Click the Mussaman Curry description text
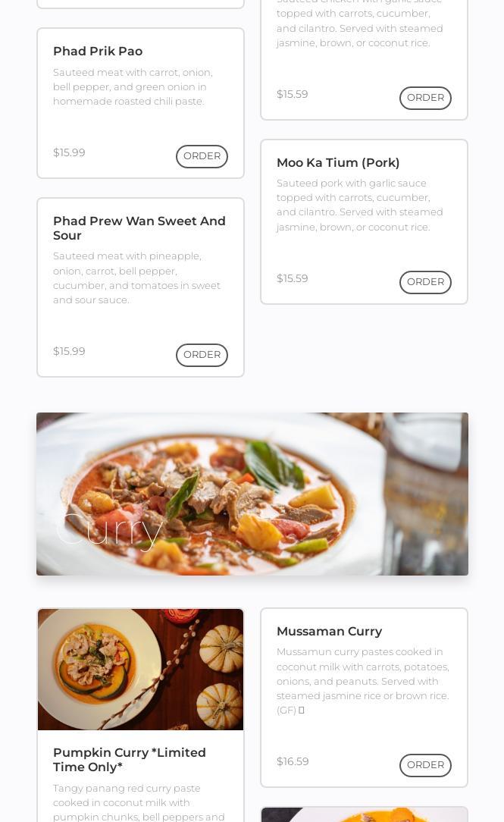 (362, 681)
